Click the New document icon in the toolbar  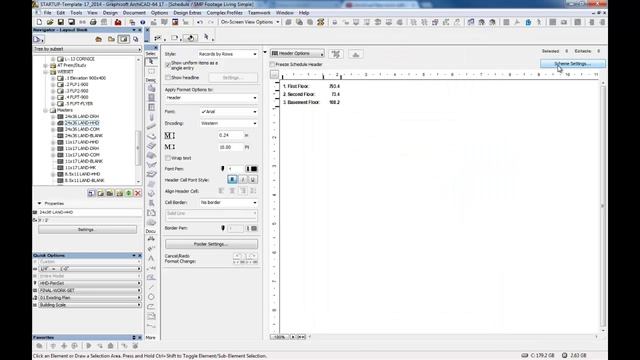[39, 22]
